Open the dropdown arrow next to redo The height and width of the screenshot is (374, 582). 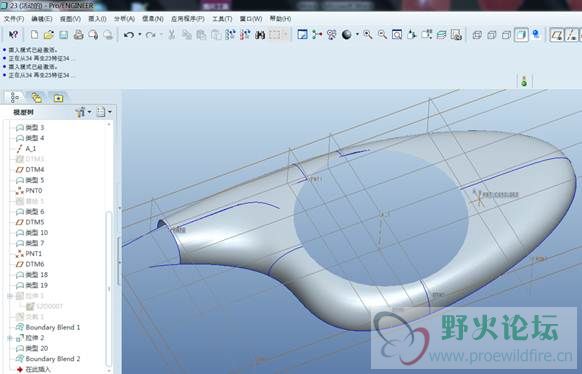click(x=161, y=35)
